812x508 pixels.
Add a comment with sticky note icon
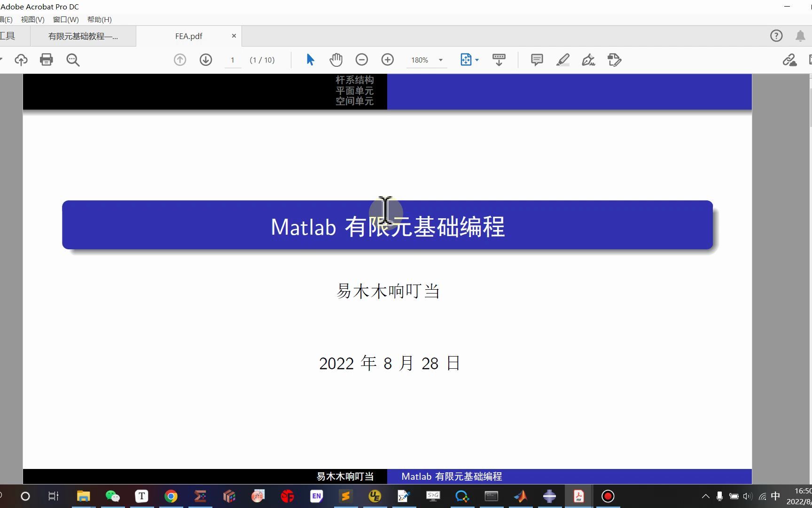click(537, 60)
